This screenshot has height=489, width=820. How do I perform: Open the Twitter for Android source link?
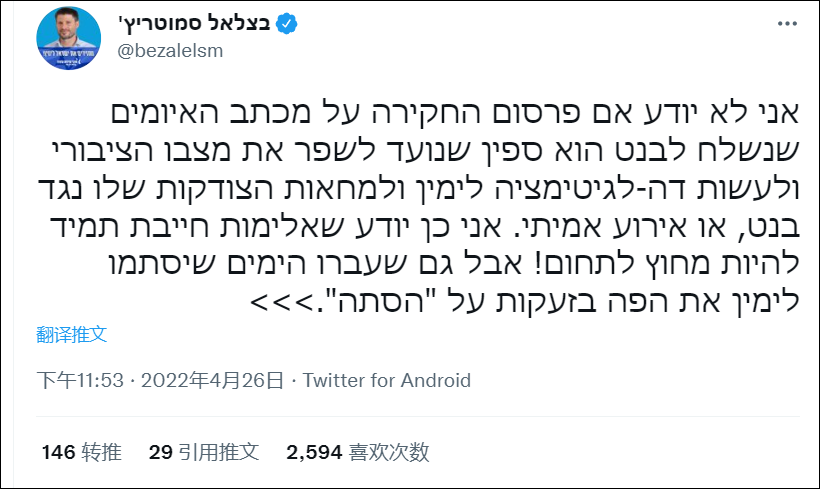(386, 381)
